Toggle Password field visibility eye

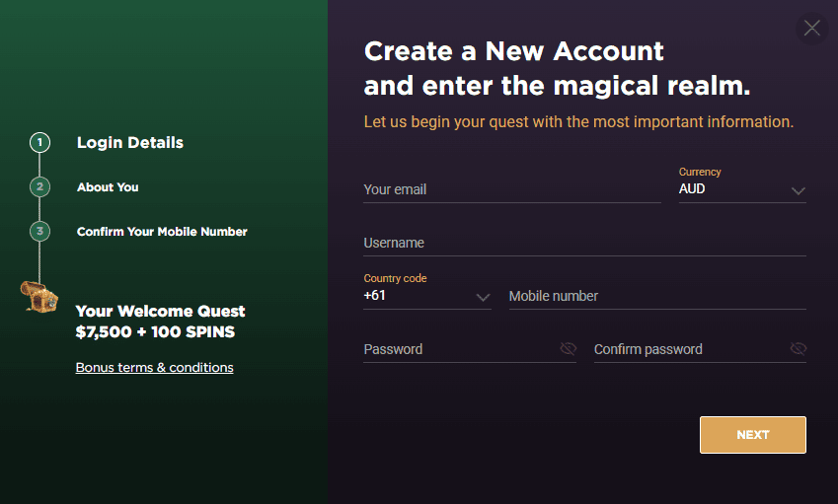[568, 348]
